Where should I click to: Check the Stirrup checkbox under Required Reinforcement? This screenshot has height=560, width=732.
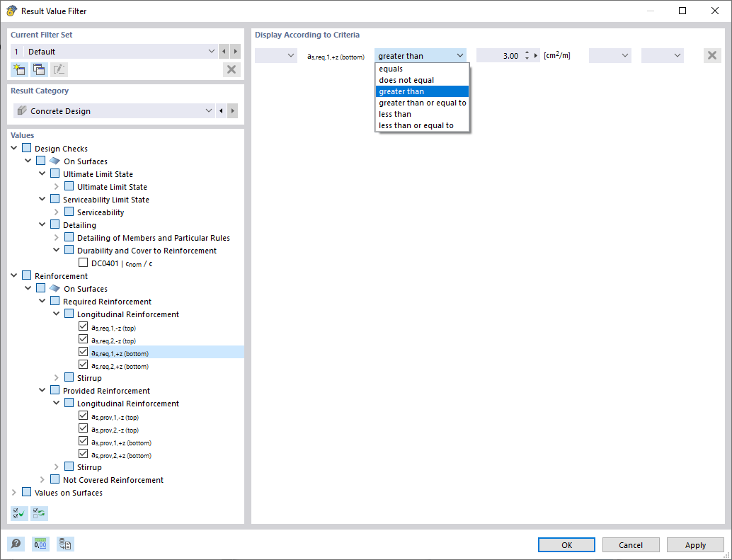pos(69,377)
